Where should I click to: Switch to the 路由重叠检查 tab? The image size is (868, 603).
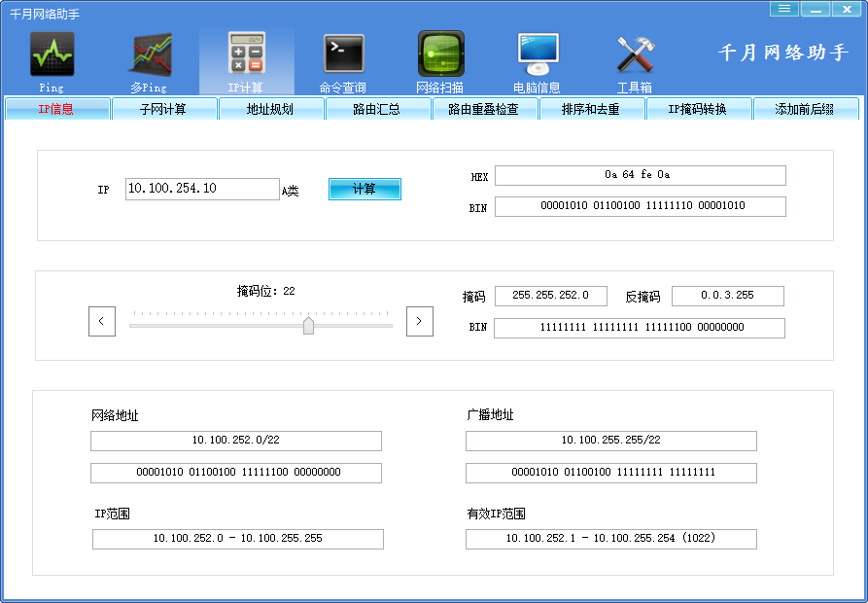point(485,109)
